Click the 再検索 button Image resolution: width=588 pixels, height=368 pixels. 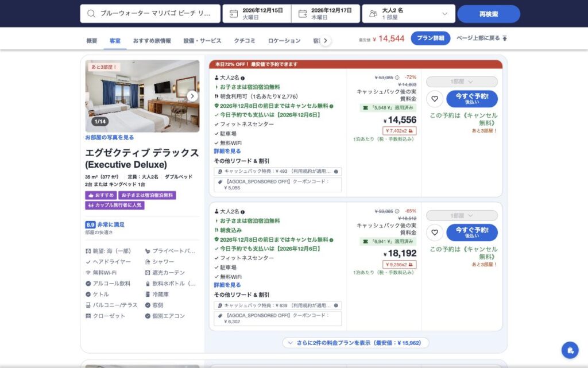488,14
